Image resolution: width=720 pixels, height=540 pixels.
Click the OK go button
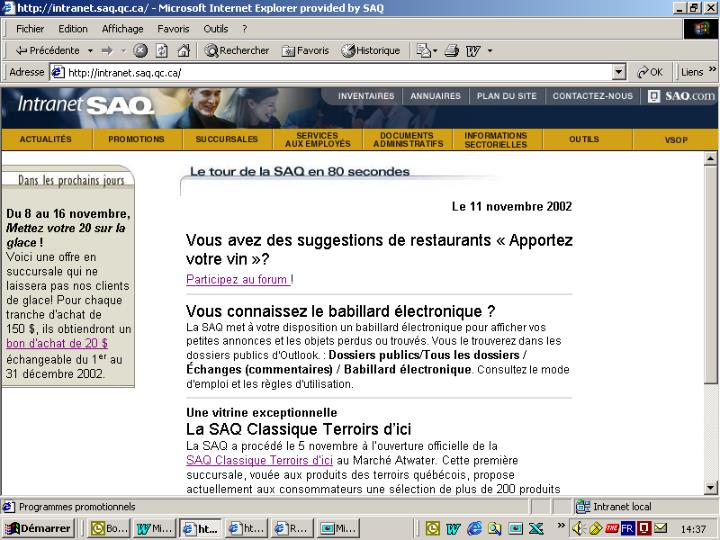click(650, 72)
